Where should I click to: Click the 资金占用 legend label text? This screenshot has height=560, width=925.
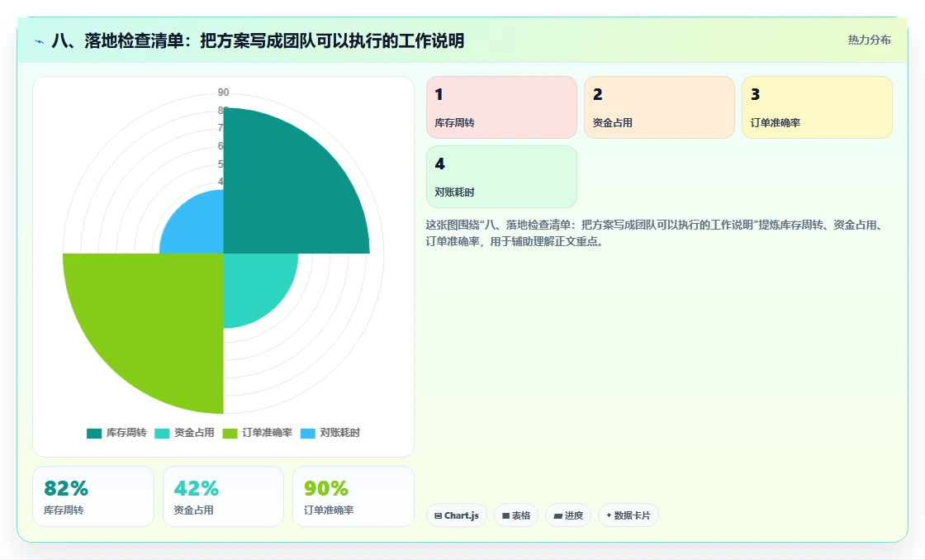pyautogui.click(x=194, y=433)
